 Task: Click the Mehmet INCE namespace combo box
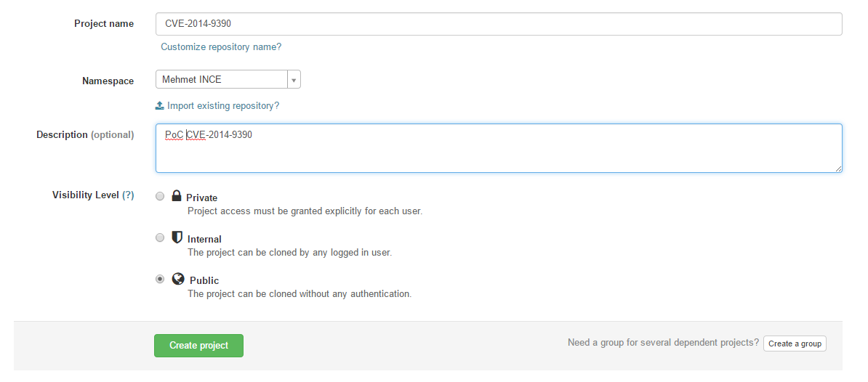(x=228, y=80)
